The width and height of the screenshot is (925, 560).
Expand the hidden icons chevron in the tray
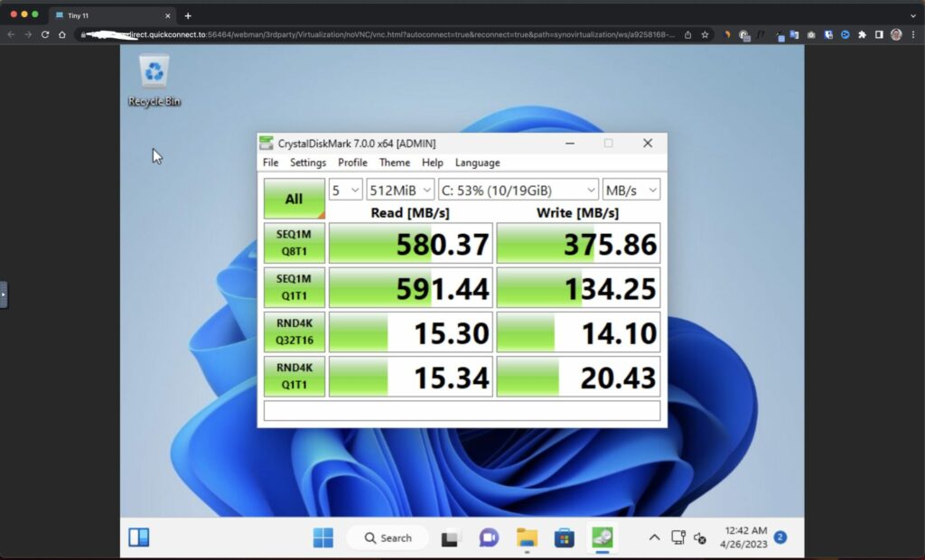point(654,537)
